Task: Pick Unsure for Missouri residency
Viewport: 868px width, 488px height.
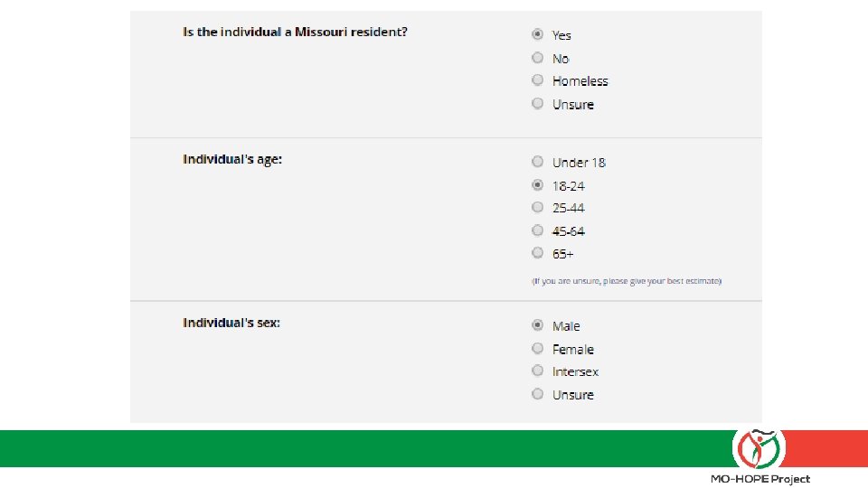Action: 537,104
